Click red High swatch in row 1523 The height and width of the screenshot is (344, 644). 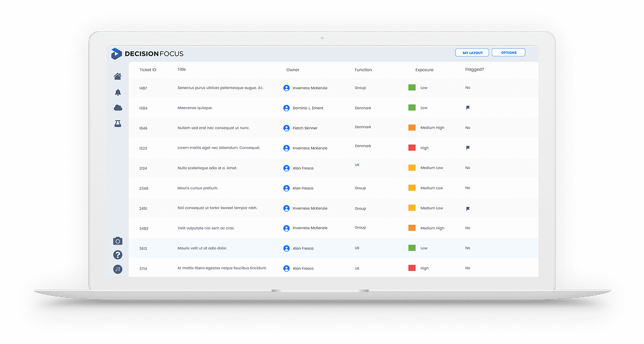pos(412,148)
